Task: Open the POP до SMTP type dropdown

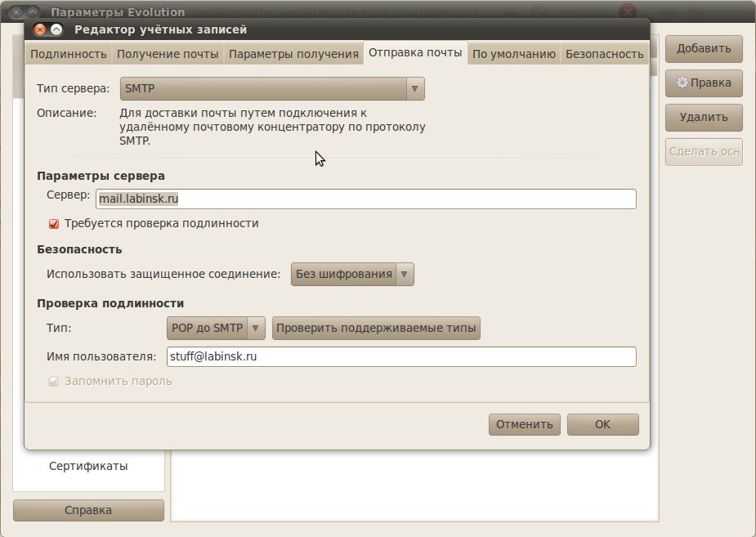Action: (216, 329)
